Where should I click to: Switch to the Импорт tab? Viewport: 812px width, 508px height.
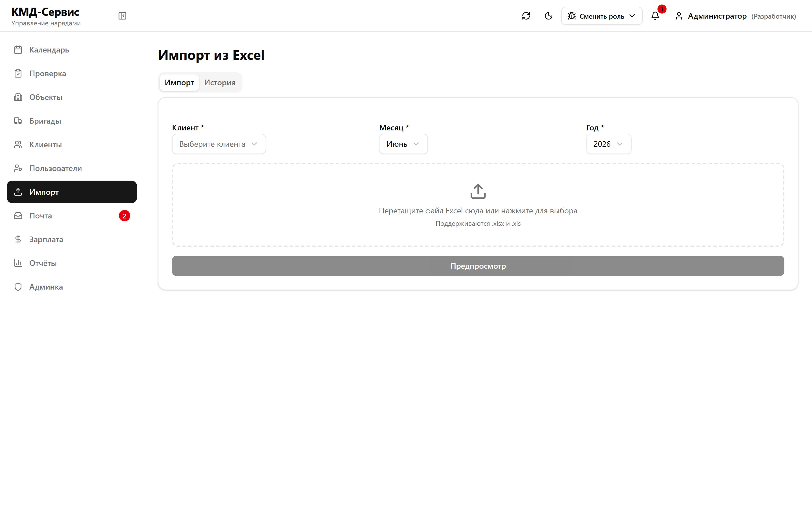[179, 82]
